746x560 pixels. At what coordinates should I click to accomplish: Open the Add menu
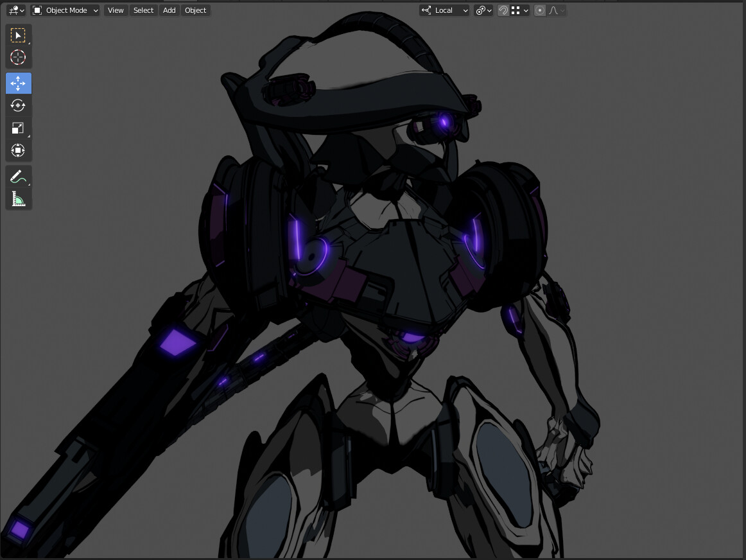click(x=168, y=10)
